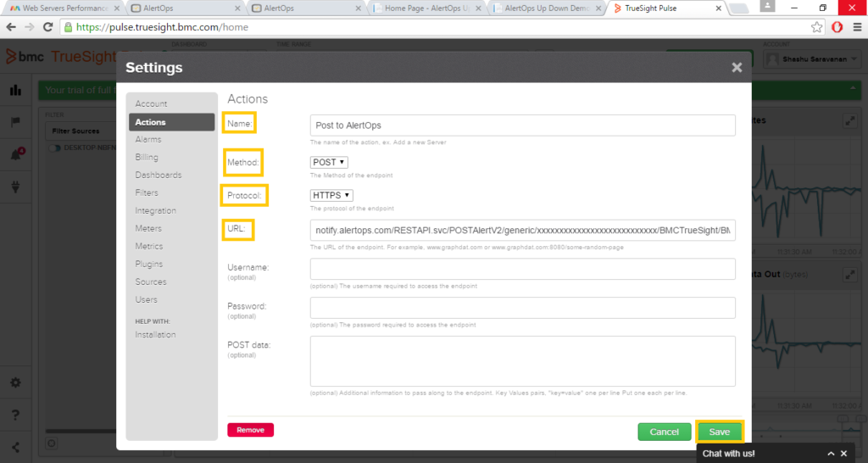Click the red Remove button
868x463 pixels.
pos(250,430)
